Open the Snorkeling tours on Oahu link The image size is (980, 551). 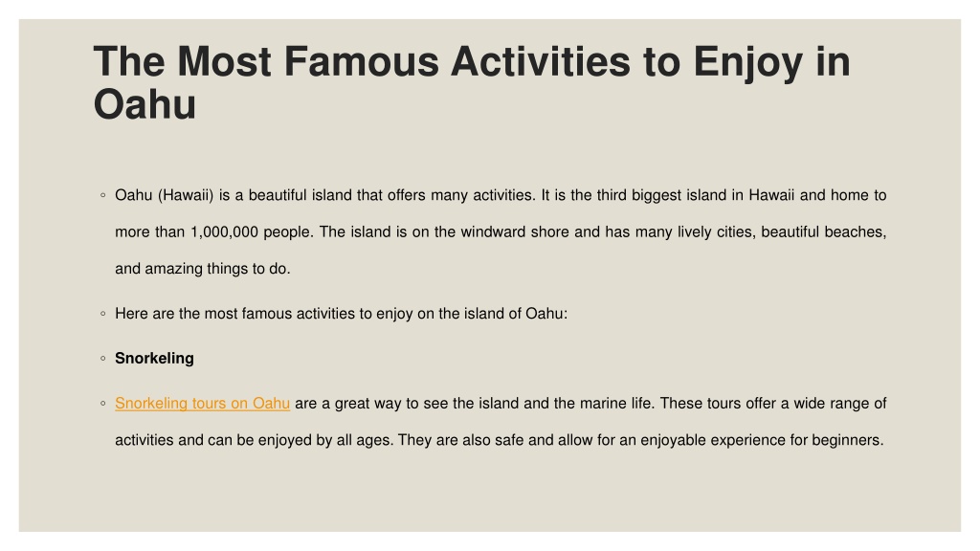pyautogui.click(x=203, y=404)
